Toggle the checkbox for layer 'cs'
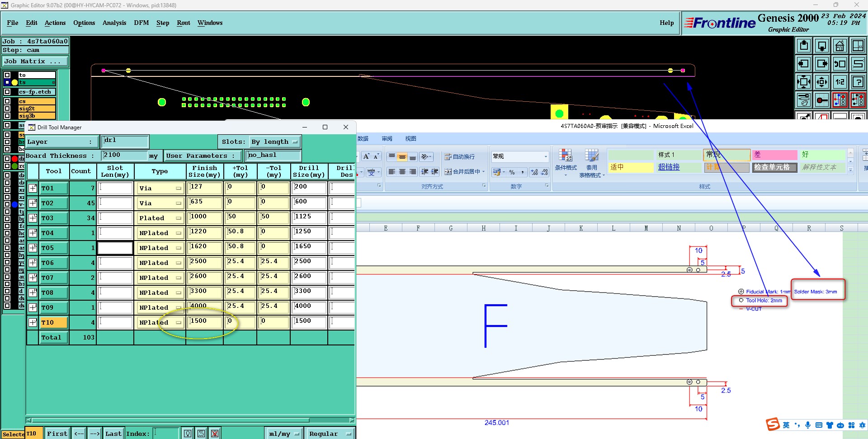This screenshot has width=868, height=439. (x=7, y=101)
